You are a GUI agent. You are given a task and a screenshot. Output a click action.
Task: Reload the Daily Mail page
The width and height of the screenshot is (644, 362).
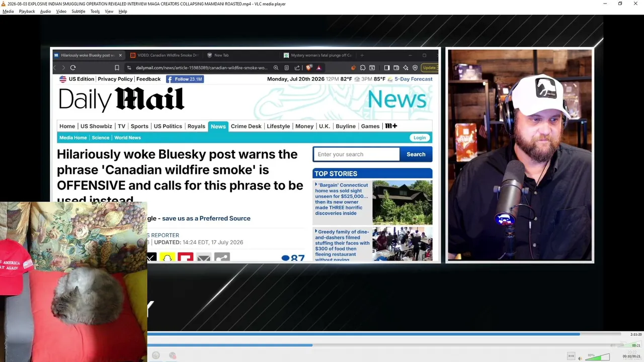pyautogui.click(x=73, y=68)
